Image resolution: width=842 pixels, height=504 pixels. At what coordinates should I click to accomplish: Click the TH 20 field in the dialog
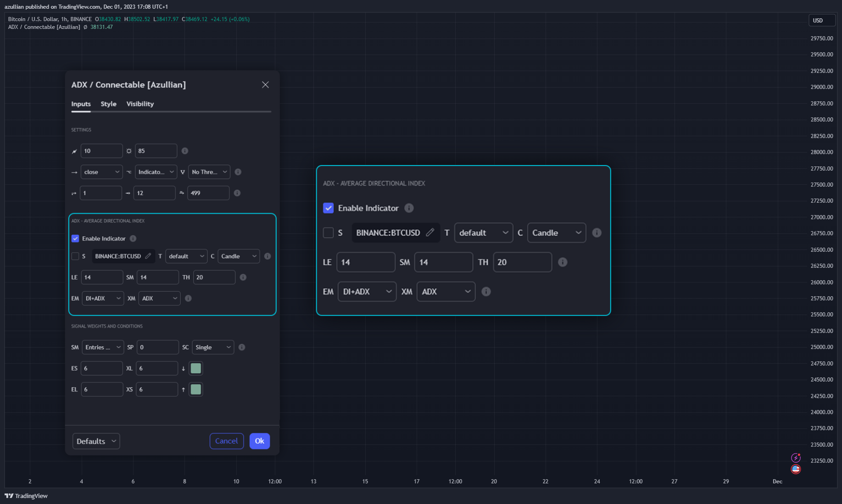[214, 277]
